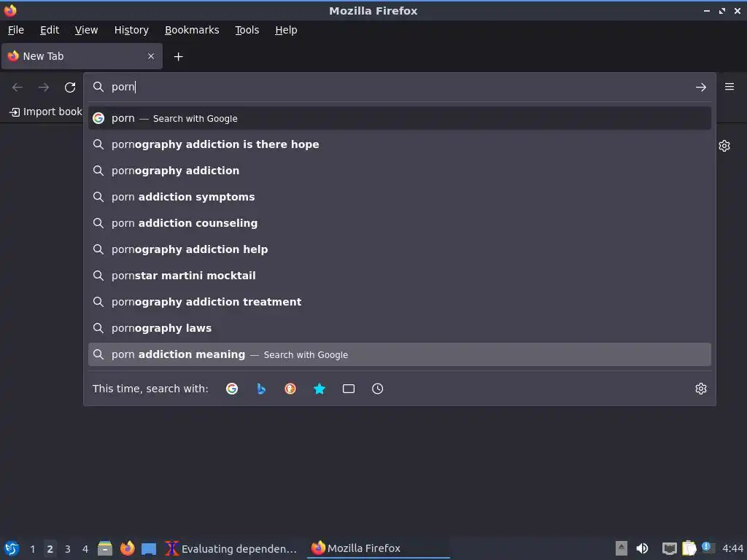Launch Firefox from the taskbar launcher
The image size is (747, 560).
(x=127, y=548)
